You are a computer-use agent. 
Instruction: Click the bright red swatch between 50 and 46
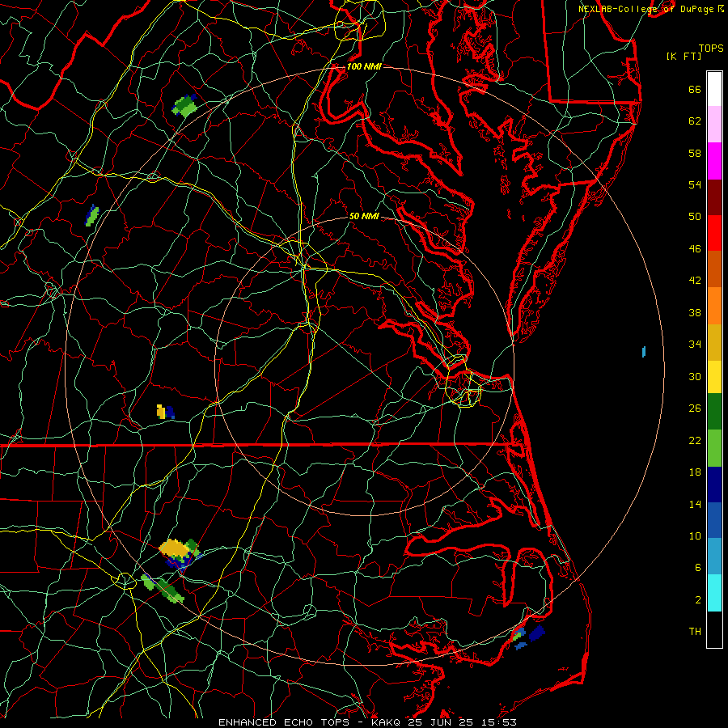(x=714, y=233)
